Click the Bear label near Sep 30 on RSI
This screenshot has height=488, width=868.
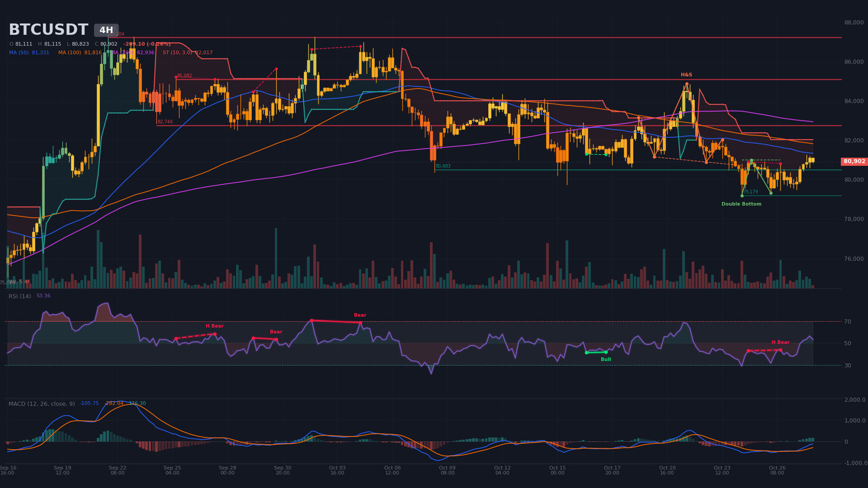coord(276,332)
